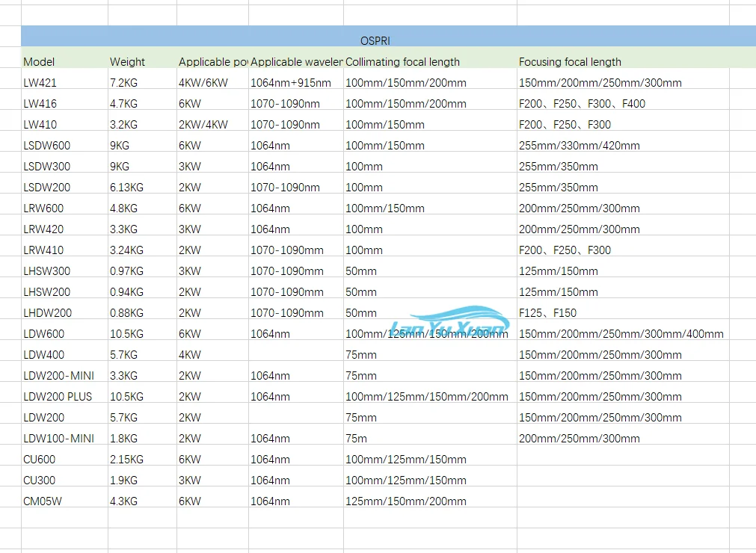Click the 4KW power cell for LDW400

(212, 350)
